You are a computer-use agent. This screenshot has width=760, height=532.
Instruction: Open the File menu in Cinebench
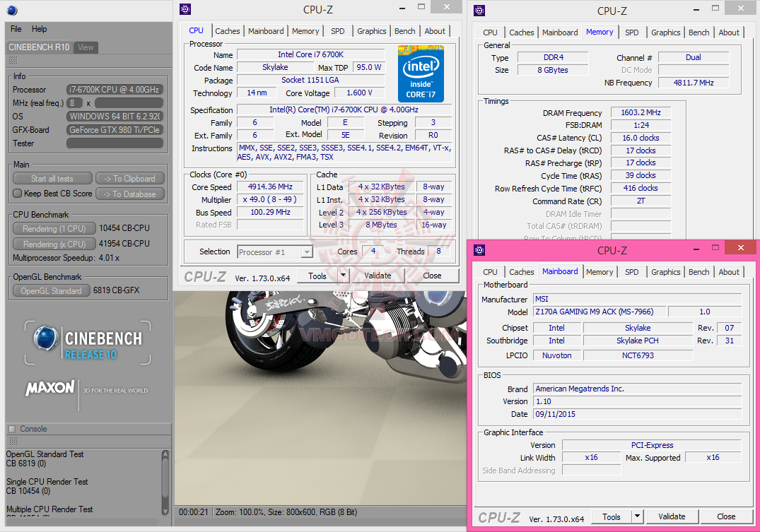click(x=16, y=29)
